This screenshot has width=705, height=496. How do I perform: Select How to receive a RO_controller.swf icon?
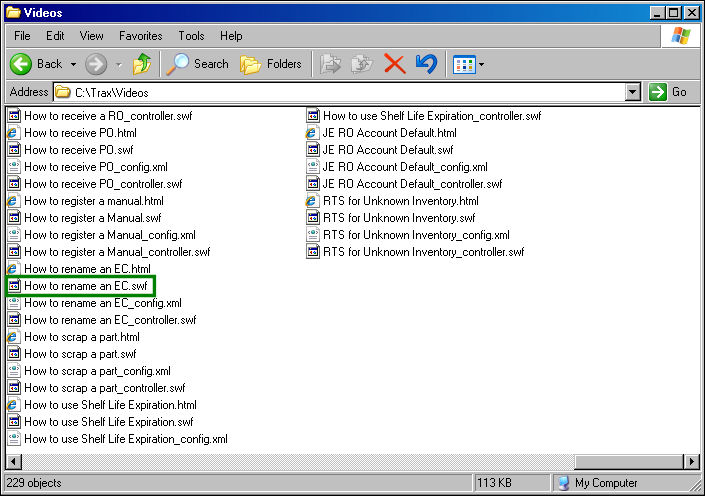click(14, 116)
